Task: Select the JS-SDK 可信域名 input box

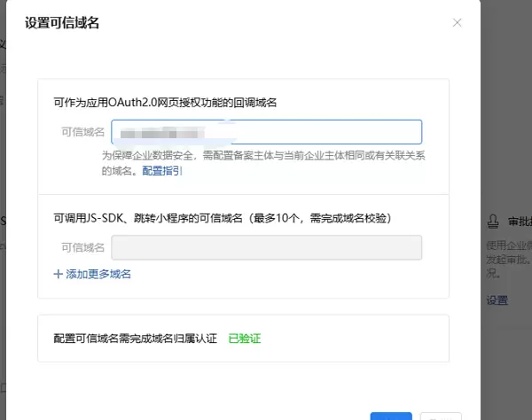Action: point(266,247)
